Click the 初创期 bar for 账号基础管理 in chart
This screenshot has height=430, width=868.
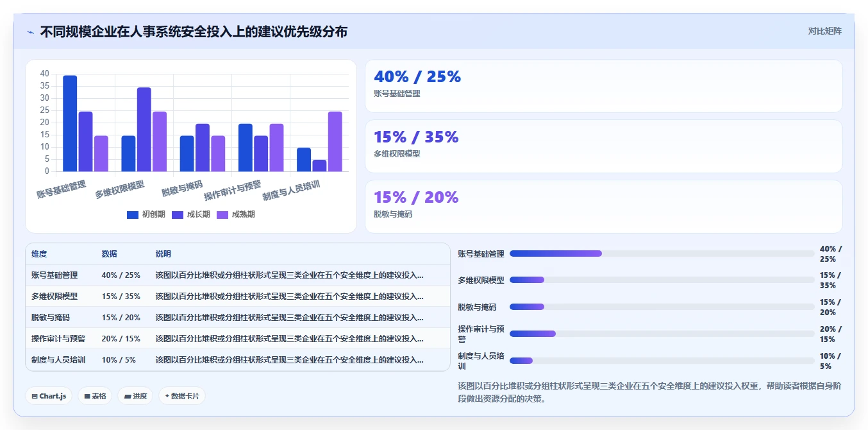(x=70, y=123)
